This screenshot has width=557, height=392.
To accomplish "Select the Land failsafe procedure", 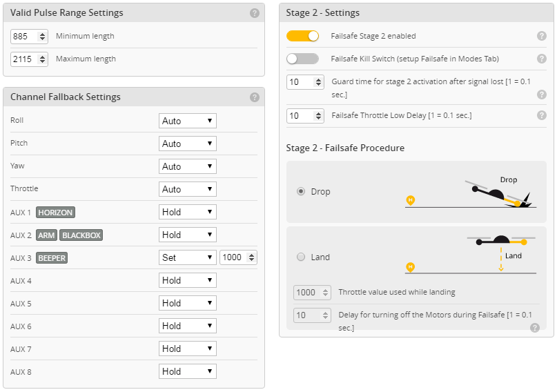I will click(301, 257).
